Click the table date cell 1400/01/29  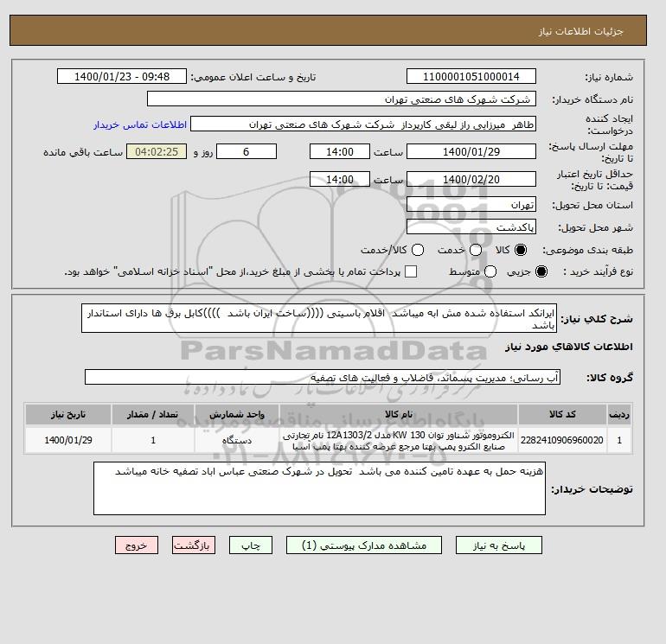click(x=68, y=440)
